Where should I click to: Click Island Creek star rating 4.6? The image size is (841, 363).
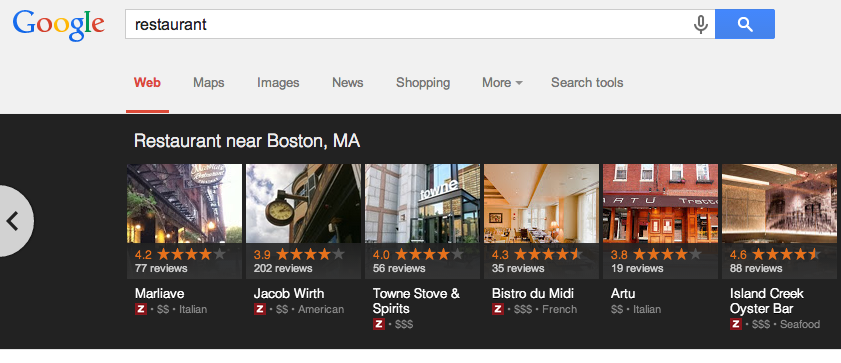pyautogui.click(x=776, y=254)
